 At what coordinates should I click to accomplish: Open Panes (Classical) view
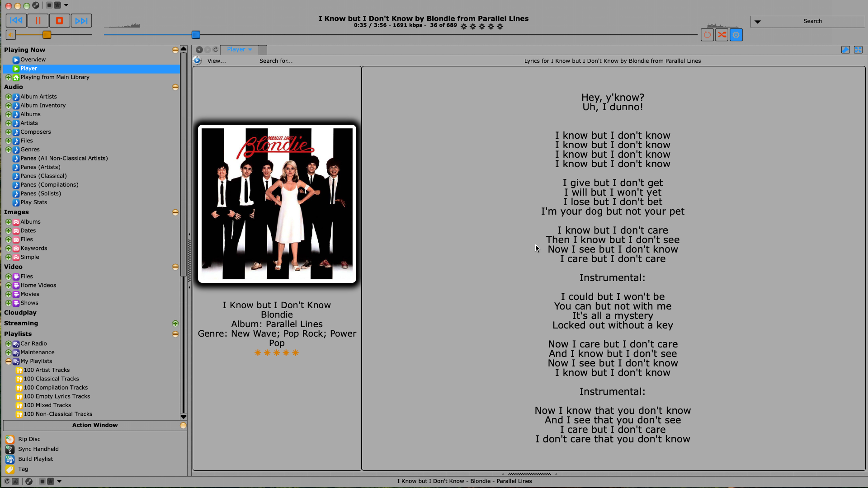pyautogui.click(x=43, y=176)
